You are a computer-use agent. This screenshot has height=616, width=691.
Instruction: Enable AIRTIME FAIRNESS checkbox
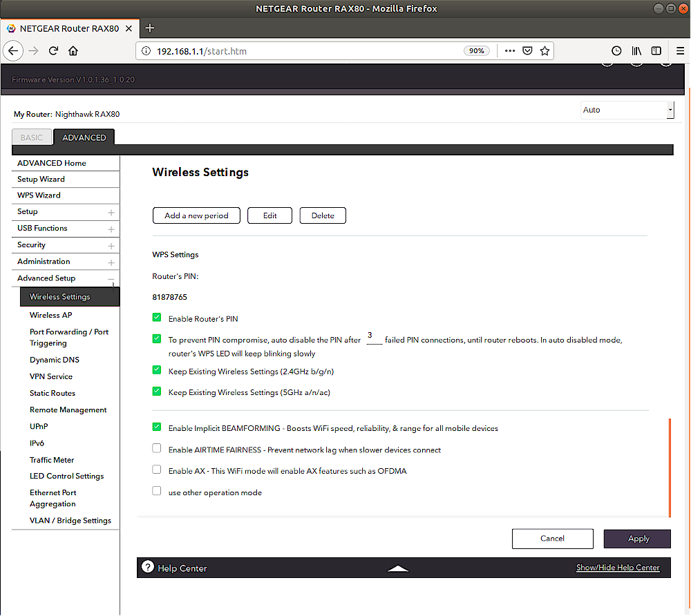click(157, 448)
